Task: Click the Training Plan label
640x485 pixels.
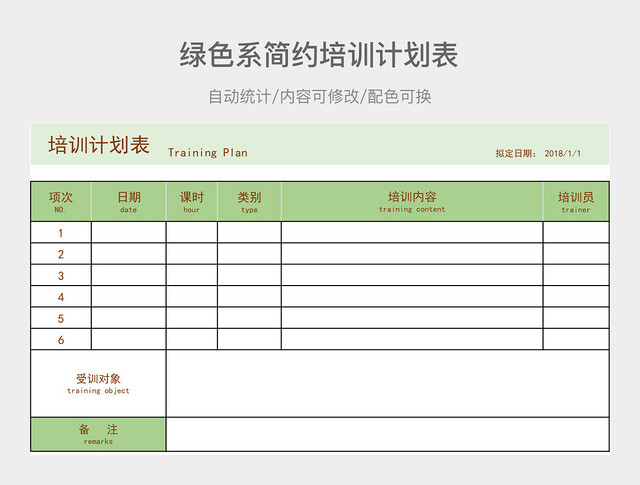Action: [x=208, y=153]
